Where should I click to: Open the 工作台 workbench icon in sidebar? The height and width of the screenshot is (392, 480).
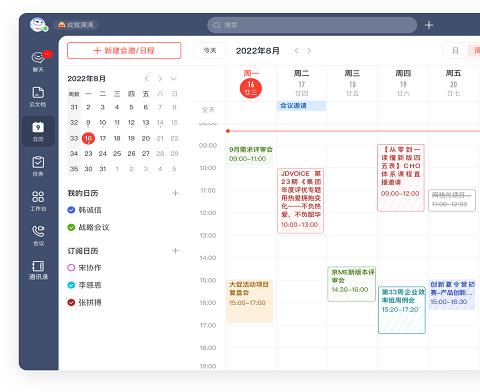pos(38,201)
